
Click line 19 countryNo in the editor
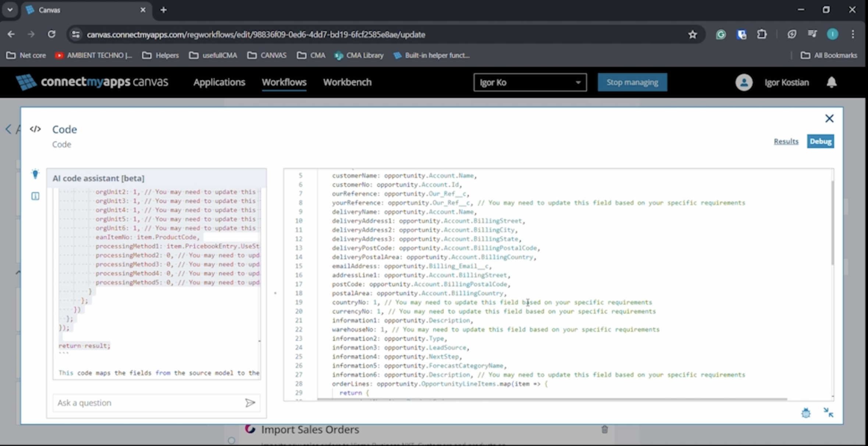tap(492, 302)
